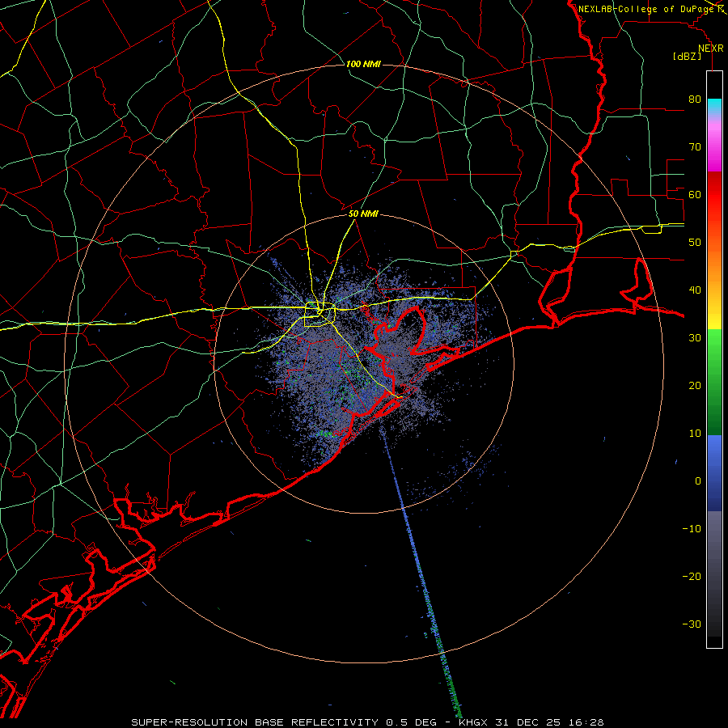Viewport: 728px width, 728px height.
Task: Click the -30 dBZ scale value
Action: click(x=692, y=624)
